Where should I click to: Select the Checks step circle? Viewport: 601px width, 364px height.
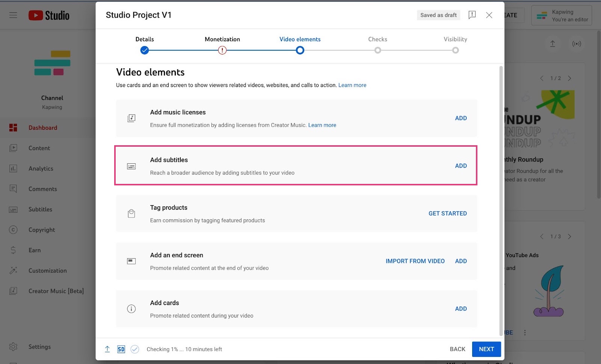coord(378,50)
